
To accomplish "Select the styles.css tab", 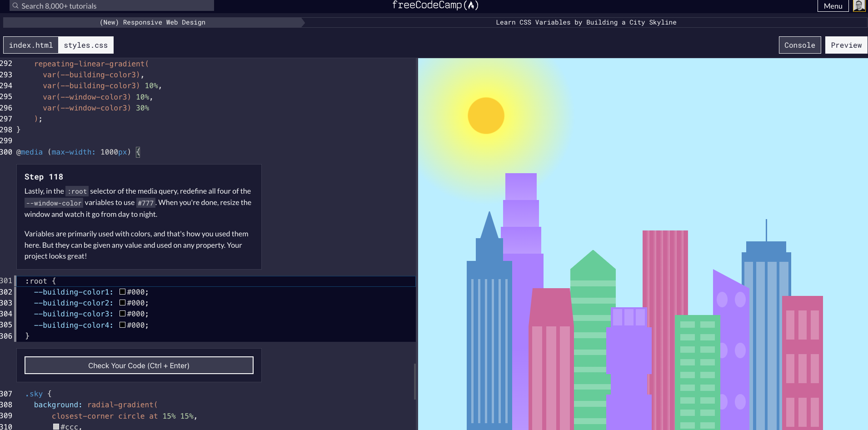I will [86, 45].
